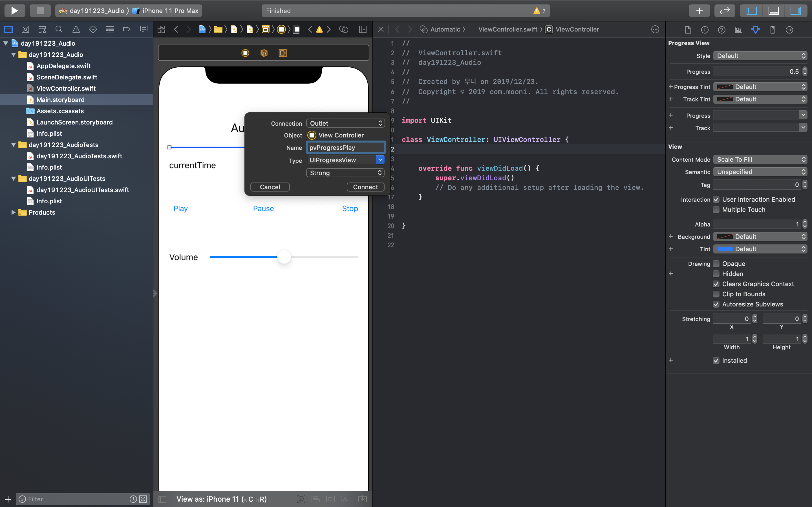Toggle User Interaction Enabled checkbox

click(716, 199)
